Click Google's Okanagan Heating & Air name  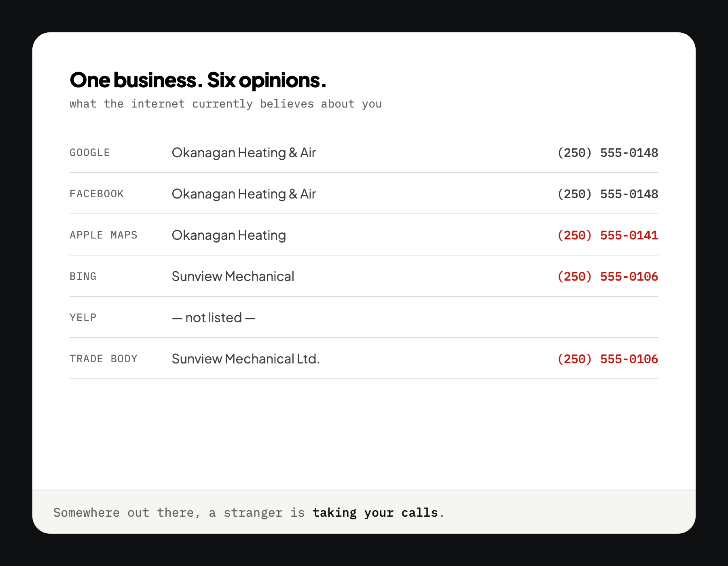coord(244,153)
